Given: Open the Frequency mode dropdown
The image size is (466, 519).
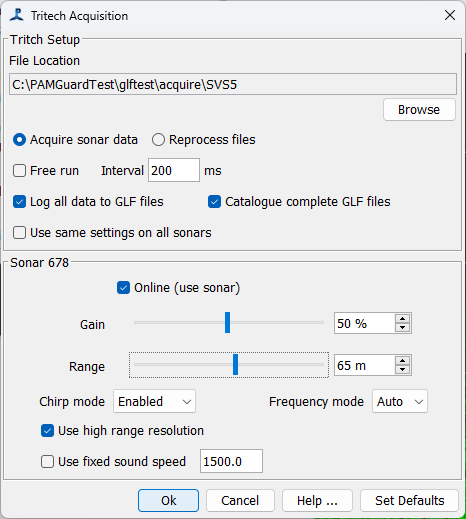Looking at the screenshot, I should tap(400, 401).
